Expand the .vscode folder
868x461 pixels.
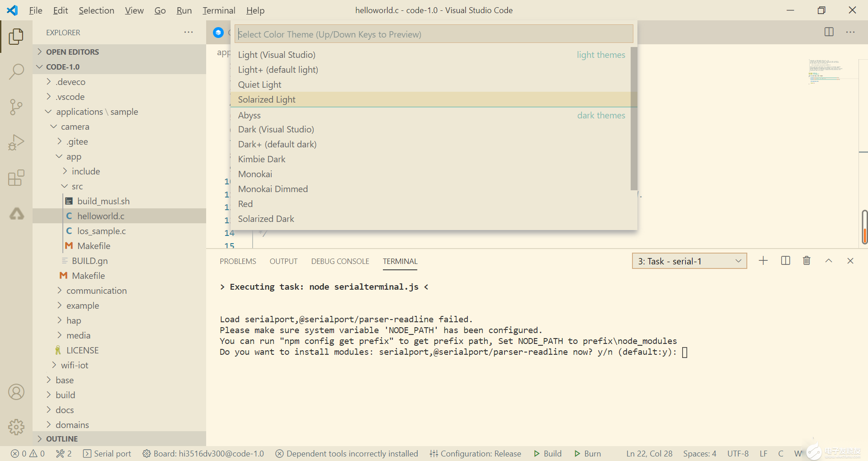pos(119,96)
